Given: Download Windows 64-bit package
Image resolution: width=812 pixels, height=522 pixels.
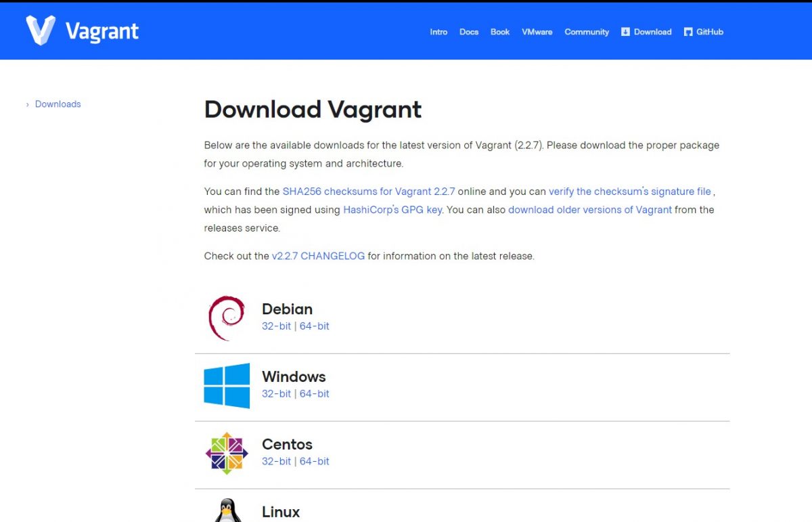Looking at the screenshot, I should click(315, 393).
